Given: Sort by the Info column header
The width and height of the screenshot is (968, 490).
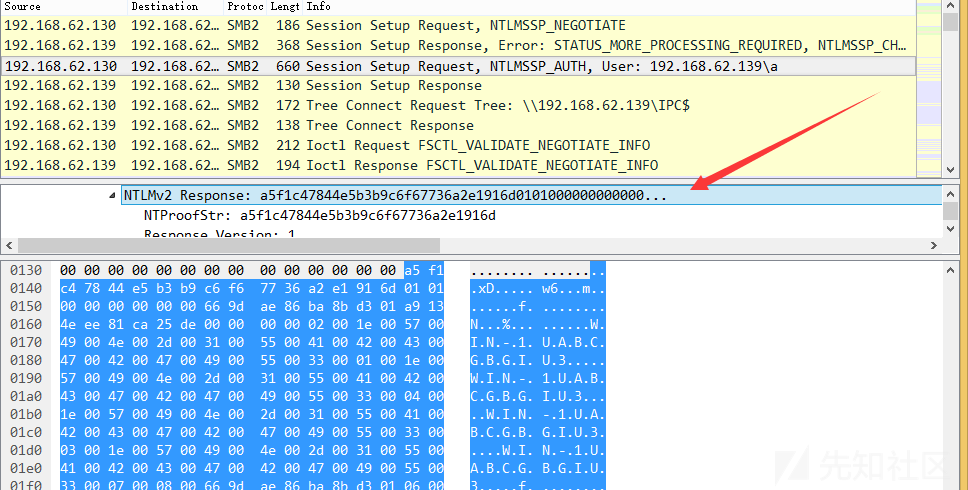Looking at the screenshot, I should pyautogui.click(x=609, y=7).
